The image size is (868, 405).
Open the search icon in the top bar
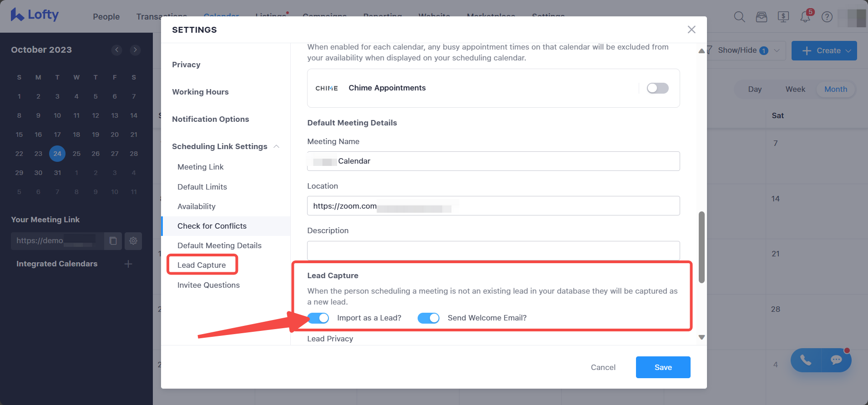coord(738,16)
